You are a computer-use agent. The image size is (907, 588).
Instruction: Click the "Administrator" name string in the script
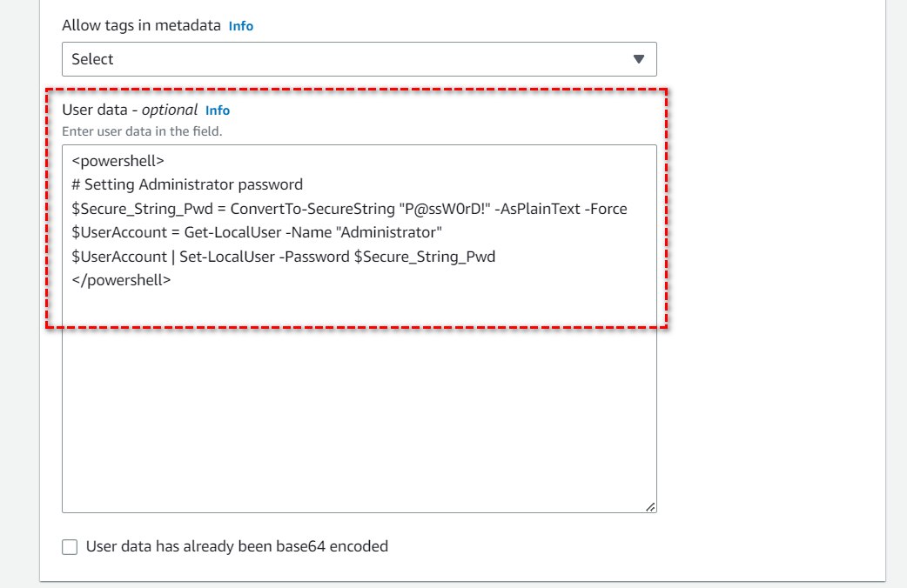[389, 233]
